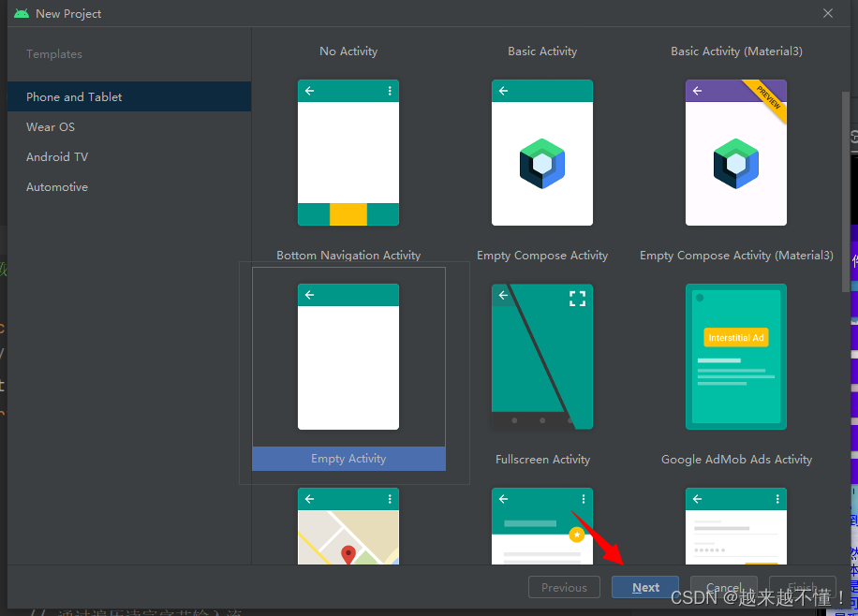Viewport: 858px width, 616px height.
Task: Click the red map pin in the maps thumbnail
Action: (348, 555)
